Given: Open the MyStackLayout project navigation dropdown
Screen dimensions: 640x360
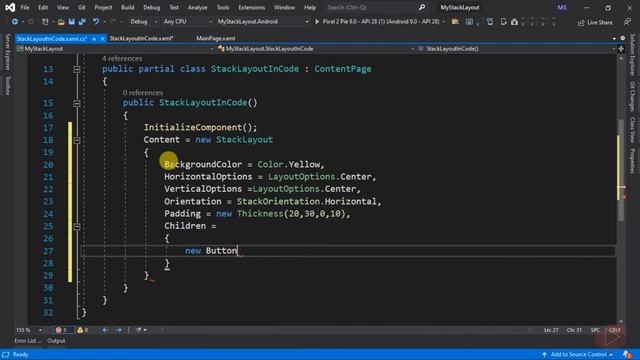Looking at the screenshot, I should (x=115, y=49).
